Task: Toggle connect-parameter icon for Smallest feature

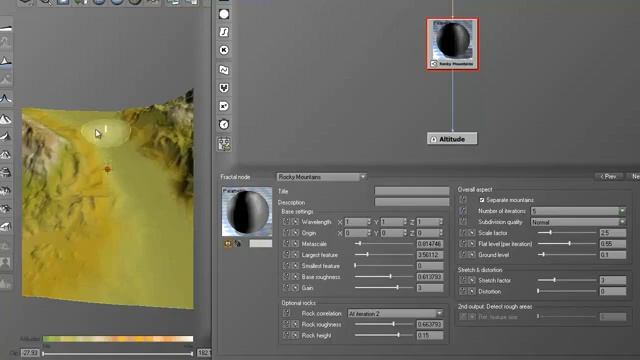Action: click(x=286, y=266)
